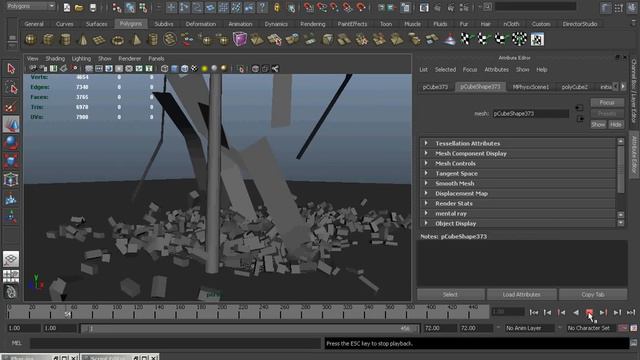Open viewport Lighting menu
640x360 pixels.
tap(81, 59)
